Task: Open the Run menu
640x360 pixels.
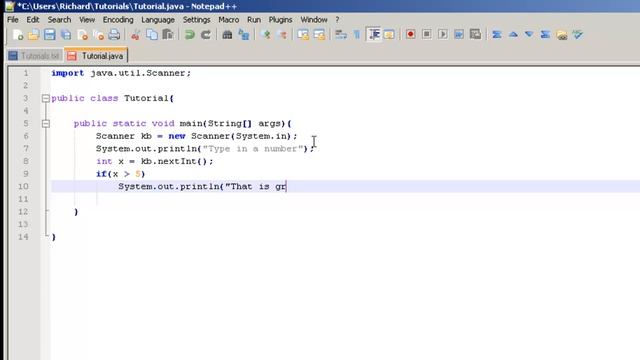Action: click(x=254, y=20)
